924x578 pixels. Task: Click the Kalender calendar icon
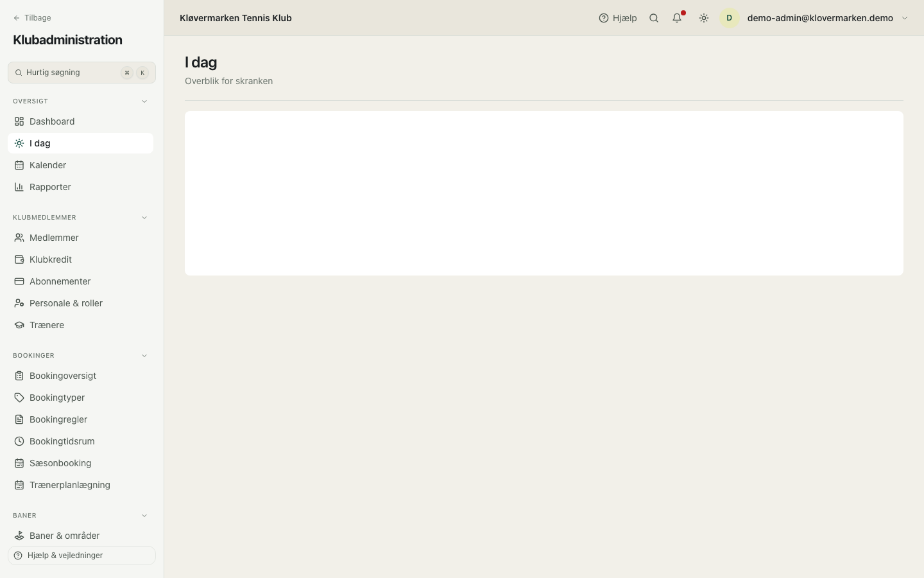tap(19, 165)
